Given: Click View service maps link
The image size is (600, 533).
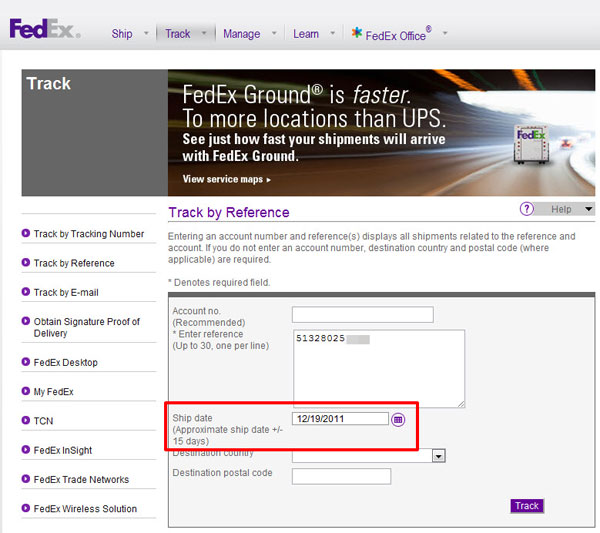Looking at the screenshot, I should pyautogui.click(x=227, y=179).
